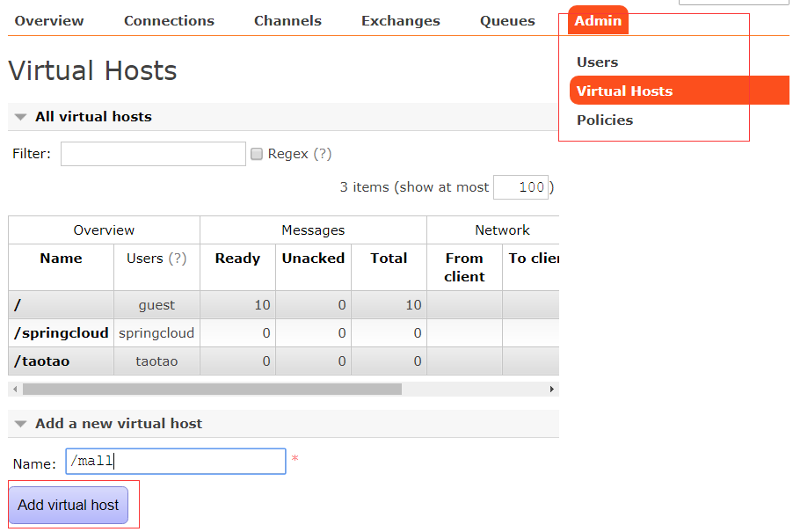Open Policies in the Admin menu

604,120
